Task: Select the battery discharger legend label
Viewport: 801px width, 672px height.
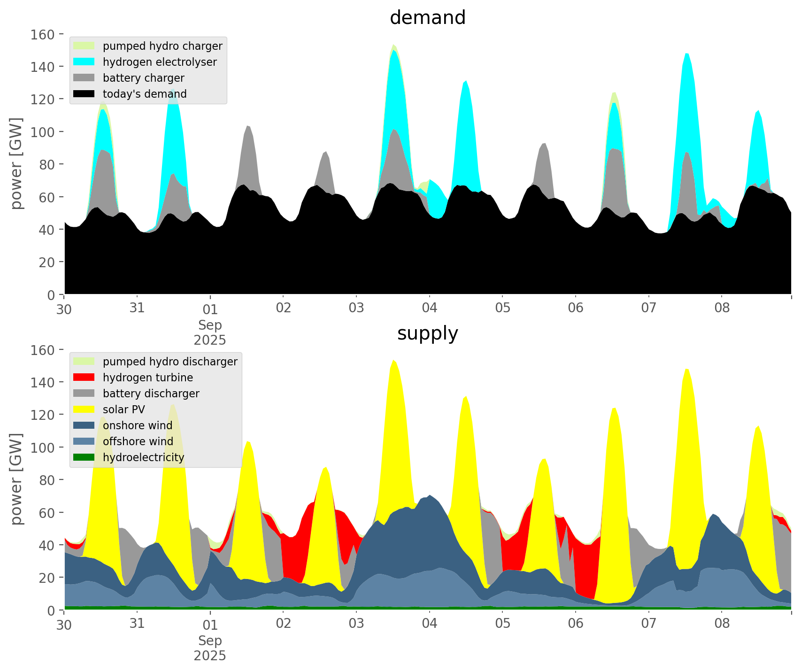Action: 151,394
